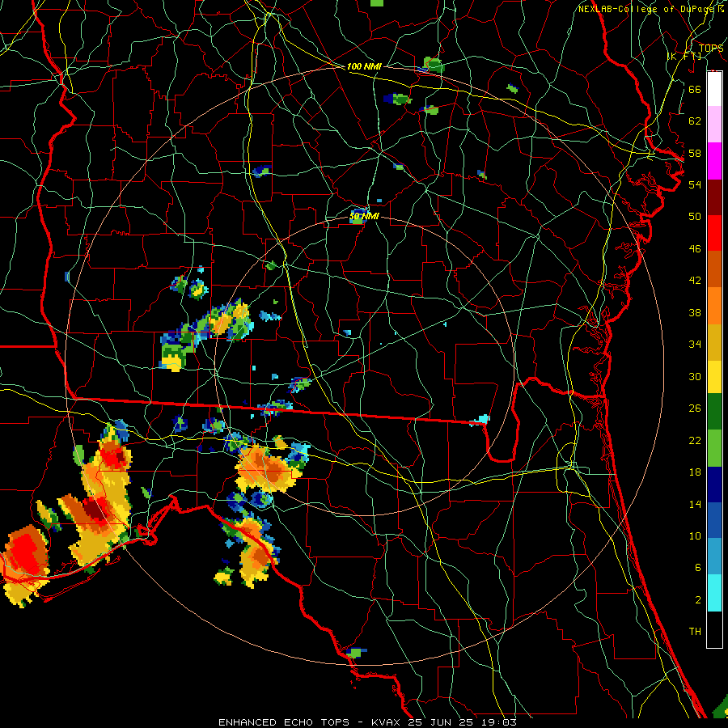728x728 pixels.
Task: Click the "TH" threshold legend label
Action: tap(695, 632)
